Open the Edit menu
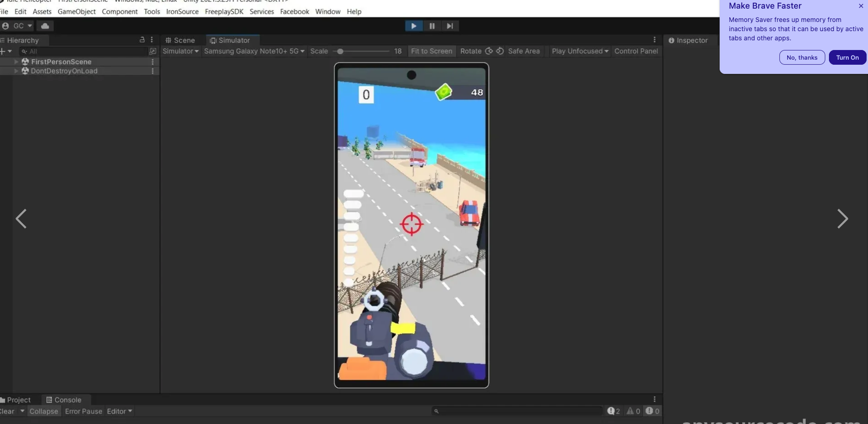The image size is (868, 424). point(21,11)
